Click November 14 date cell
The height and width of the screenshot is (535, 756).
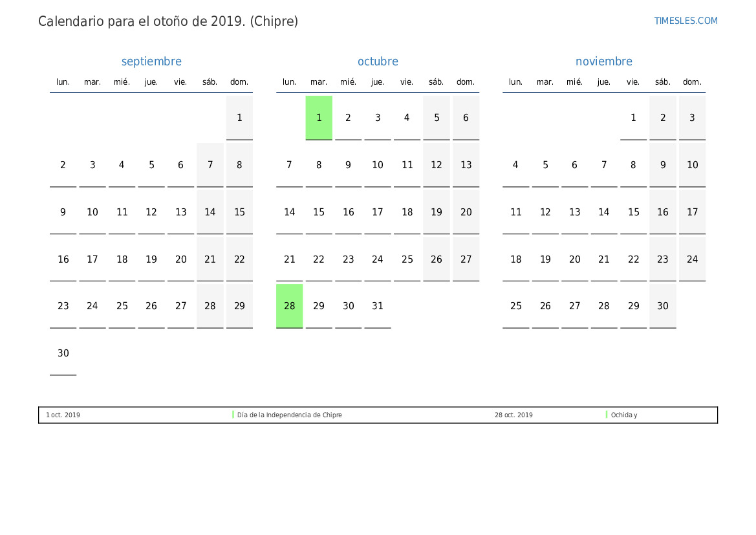(x=603, y=212)
